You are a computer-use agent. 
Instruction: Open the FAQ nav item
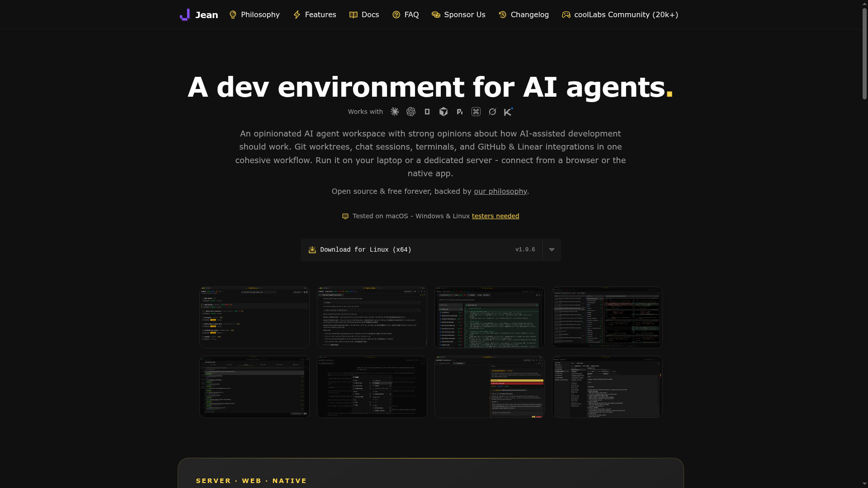(406, 15)
